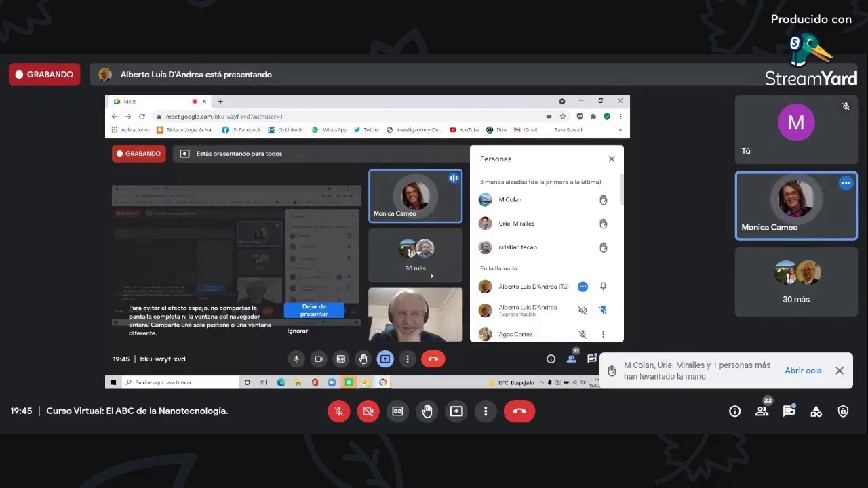Unpin the Tu presentación entry
Screen dimensions: 868x488
[x=603, y=310]
